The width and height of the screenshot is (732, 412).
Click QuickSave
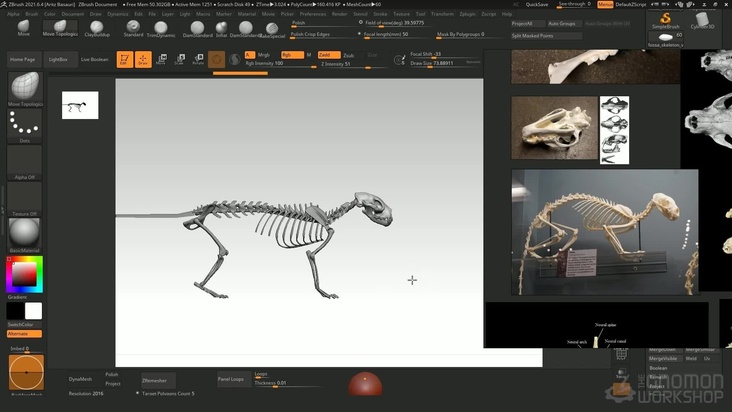pos(537,4)
